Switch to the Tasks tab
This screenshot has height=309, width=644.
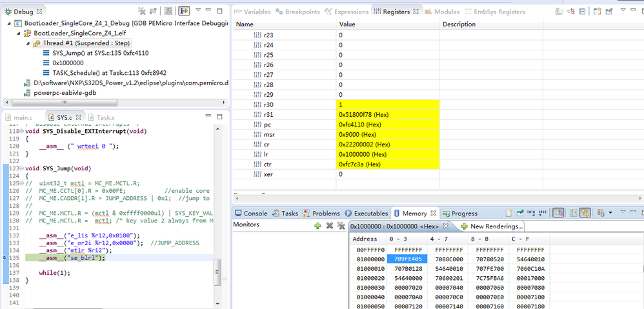285,214
